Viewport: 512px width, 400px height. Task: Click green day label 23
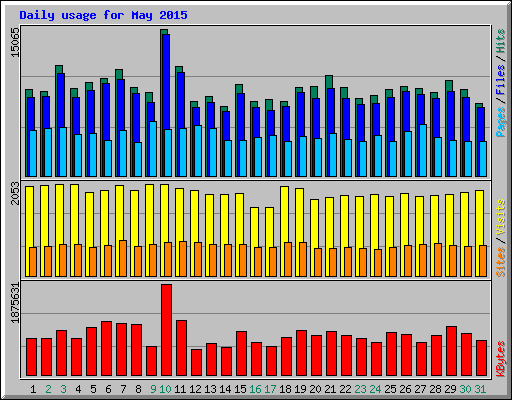[x=360, y=389]
